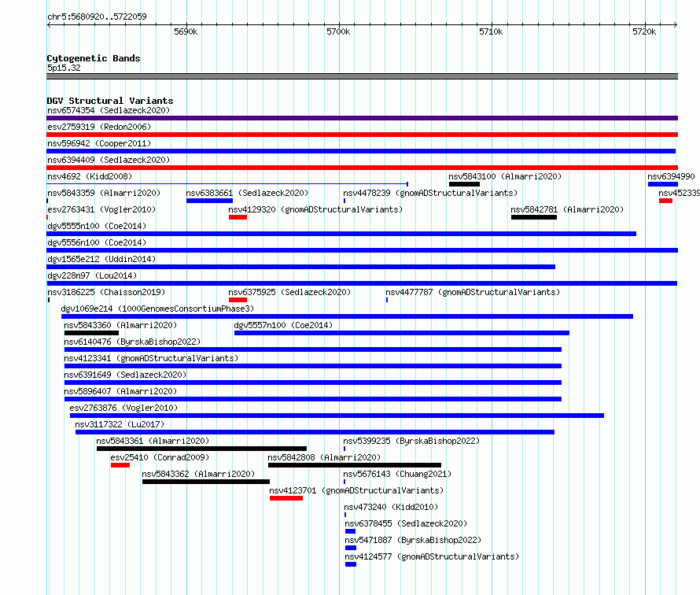Open dgv5555n100 (Coe2014) variant
Image resolution: width=700 pixels, height=595 pixels.
tap(341, 234)
